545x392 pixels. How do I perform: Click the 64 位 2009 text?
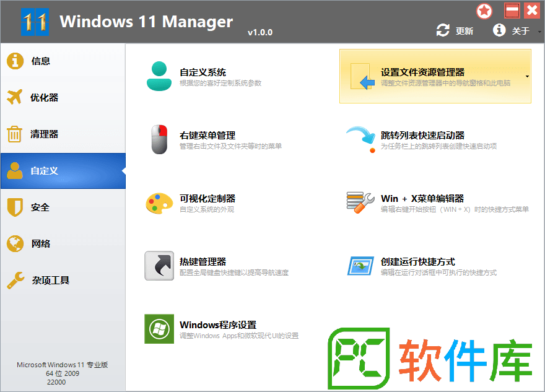(63, 373)
